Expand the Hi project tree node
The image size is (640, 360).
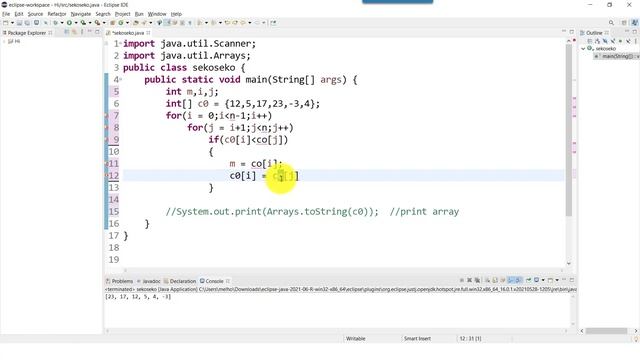point(4,41)
